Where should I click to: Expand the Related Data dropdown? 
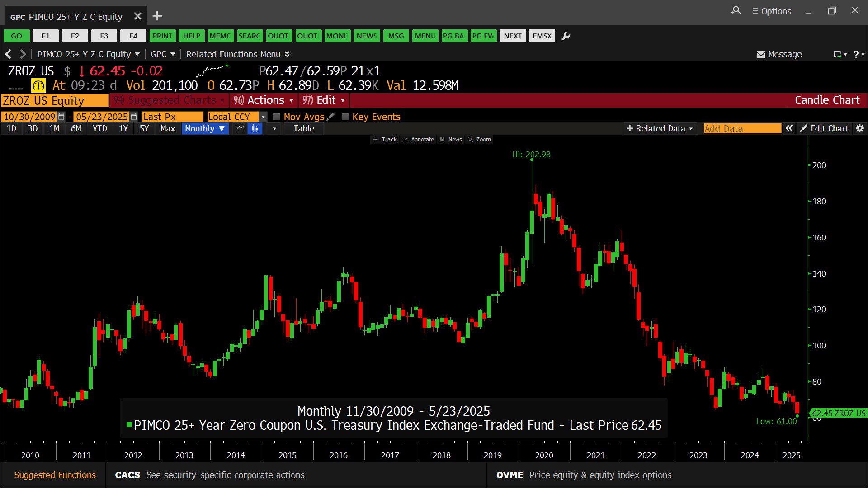pos(659,129)
